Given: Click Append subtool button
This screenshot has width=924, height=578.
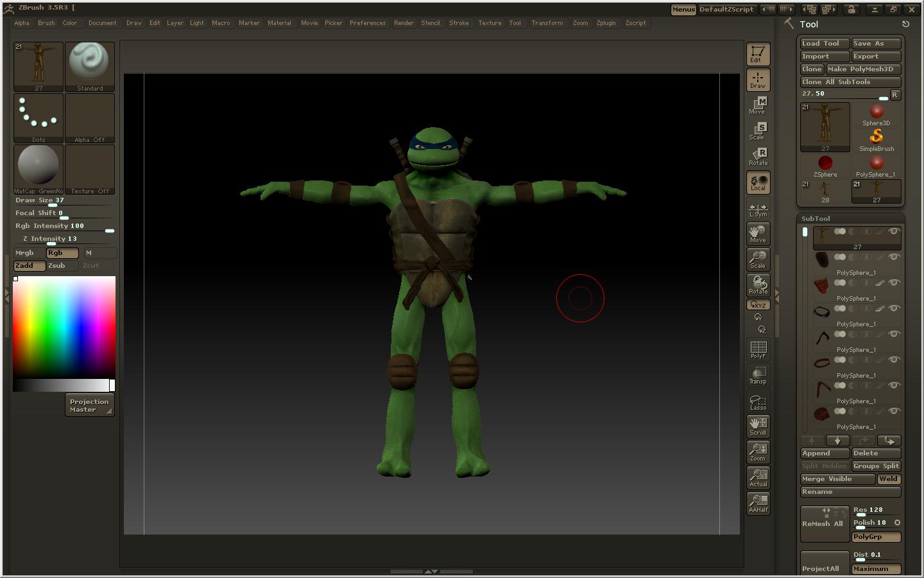Looking at the screenshot, I should pos(825,453).
